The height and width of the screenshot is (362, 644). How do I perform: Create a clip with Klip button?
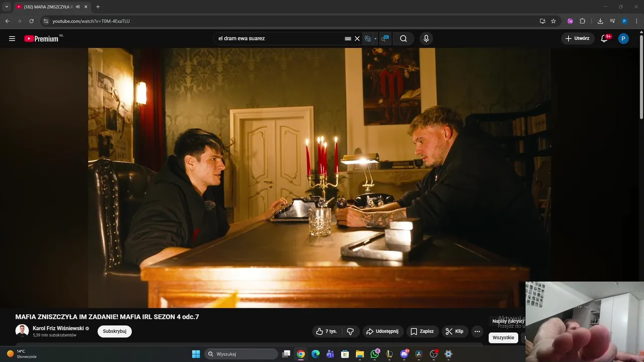point(454,331)
